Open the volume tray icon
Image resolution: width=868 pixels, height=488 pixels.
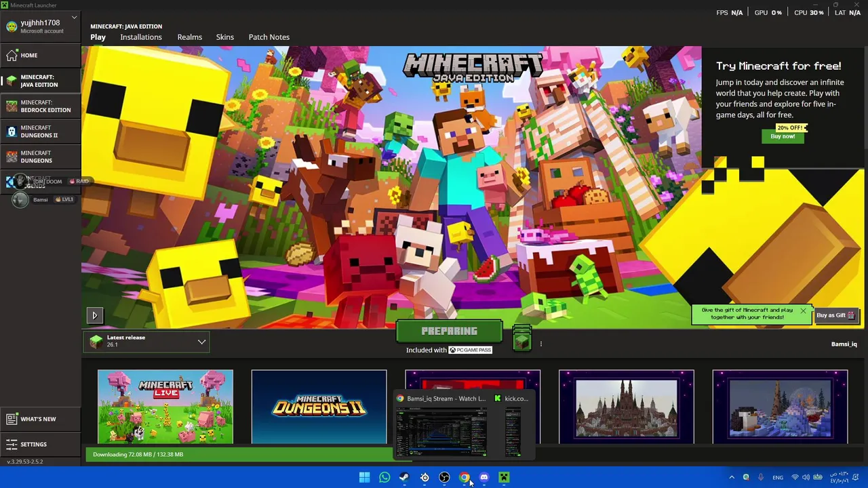point(806,478)
